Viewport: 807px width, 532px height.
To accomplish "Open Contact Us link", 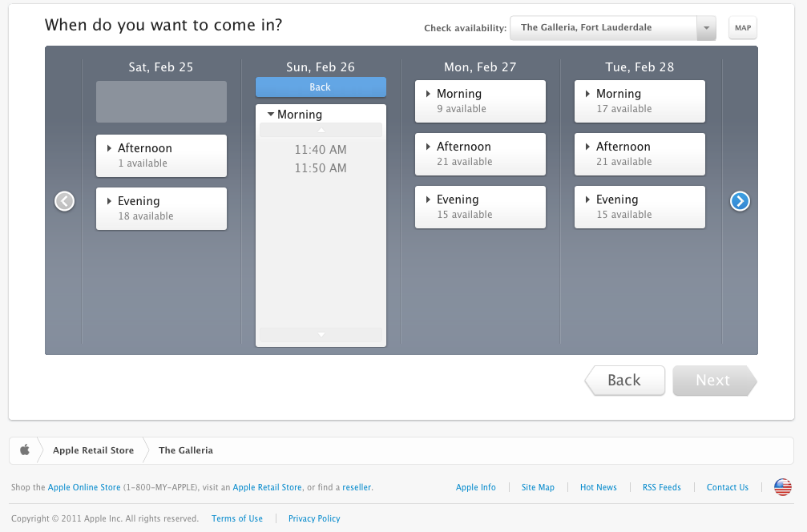I will click(727, 487).
